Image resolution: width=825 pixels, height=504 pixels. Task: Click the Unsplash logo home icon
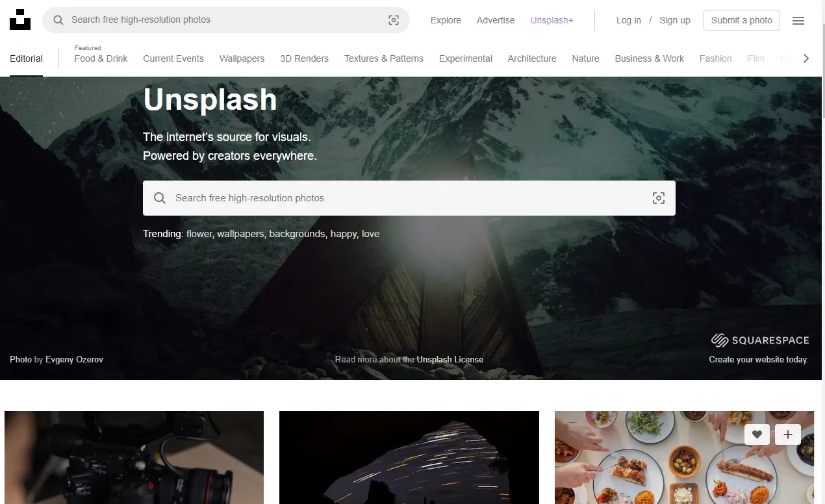(20, 19)
